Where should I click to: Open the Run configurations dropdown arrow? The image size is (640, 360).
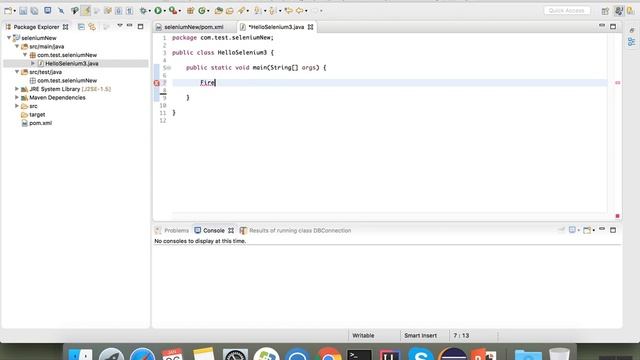[x=165, y=11]
